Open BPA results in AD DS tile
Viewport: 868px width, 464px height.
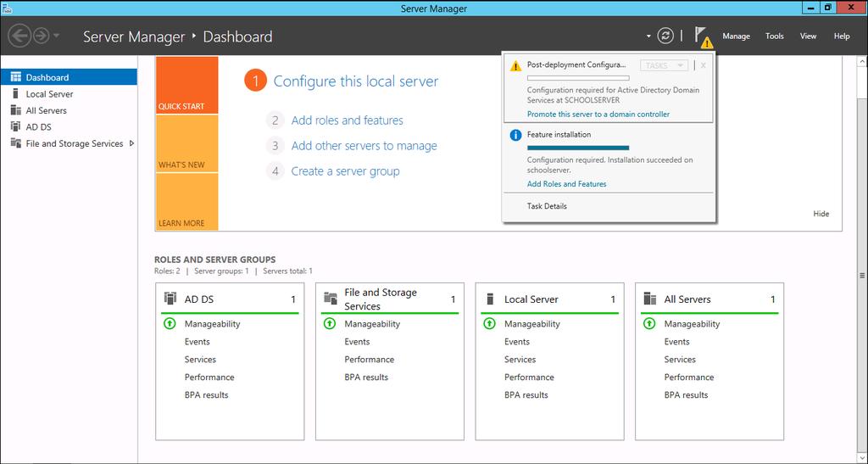[207, 394]
